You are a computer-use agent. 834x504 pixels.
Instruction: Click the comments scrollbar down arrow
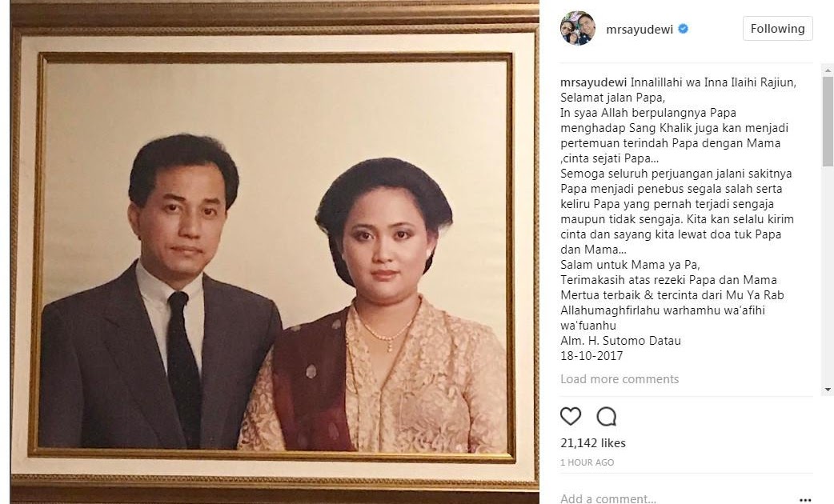pos(828,390)
